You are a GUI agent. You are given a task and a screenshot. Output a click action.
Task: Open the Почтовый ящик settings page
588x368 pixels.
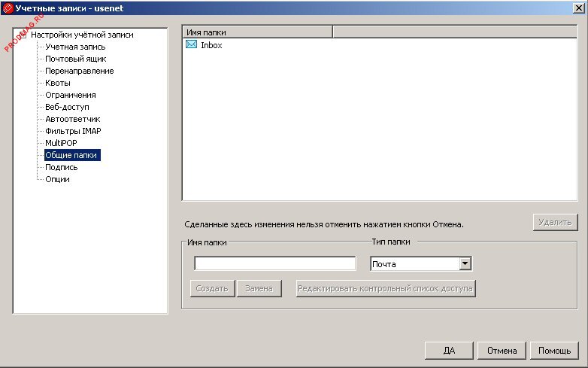[x=75, y=59]
